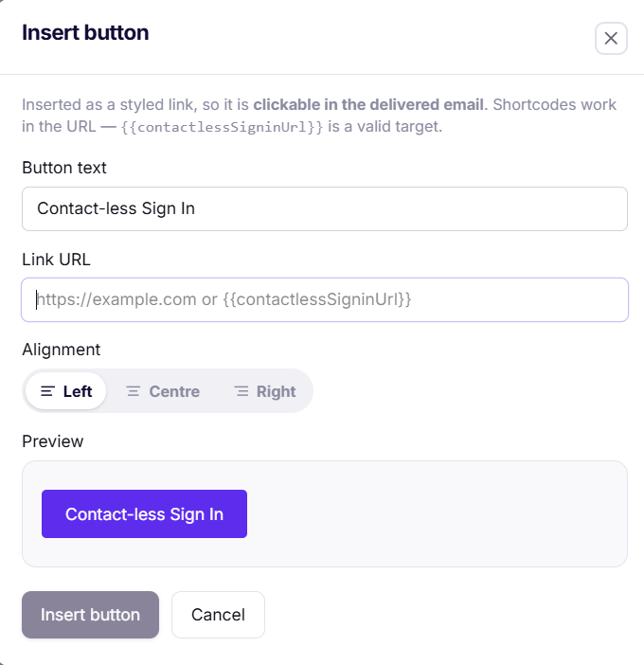Choose Centre alignment for the button
The width and height of the screenshot is (644, 665).
[x=163, y=391]
